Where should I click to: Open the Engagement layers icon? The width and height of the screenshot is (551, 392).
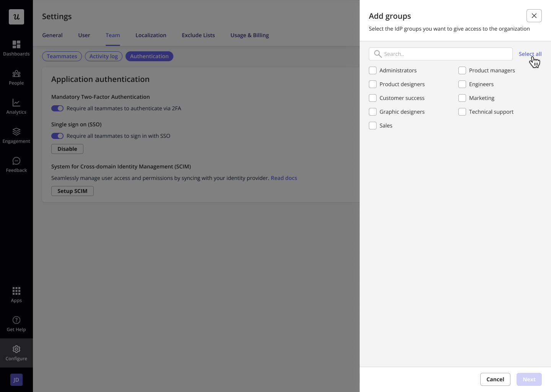16,132
